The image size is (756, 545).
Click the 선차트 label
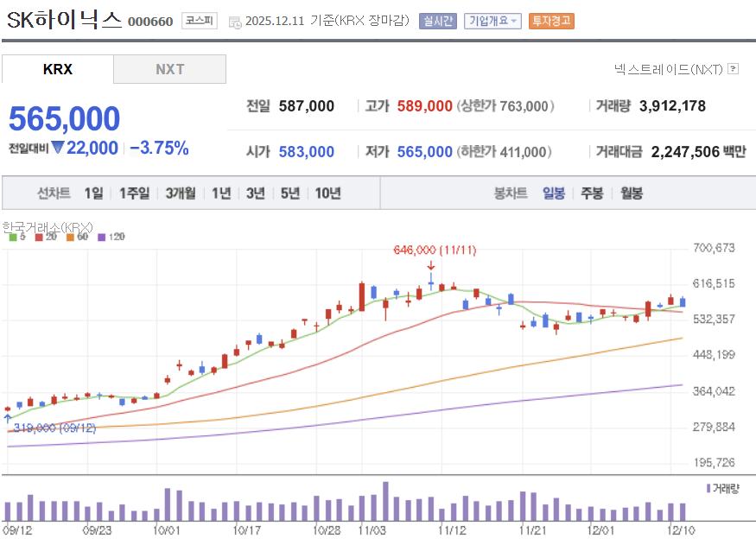point(54,193)
